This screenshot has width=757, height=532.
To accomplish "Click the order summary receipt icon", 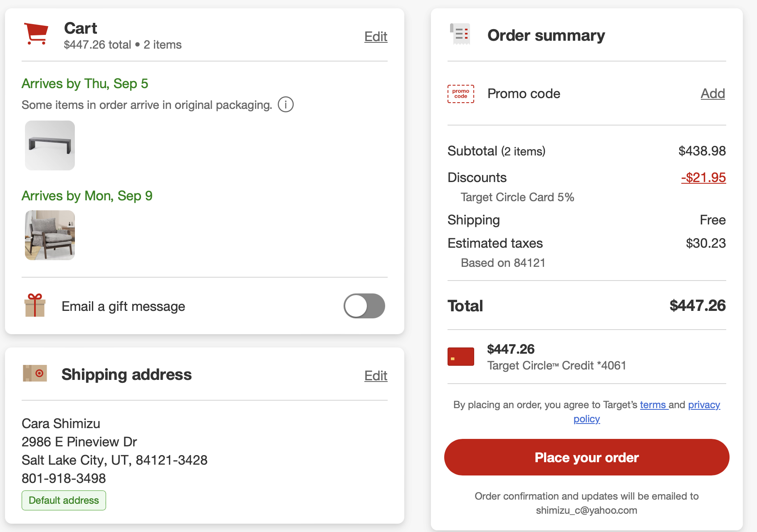I will (x=460, y=34).
